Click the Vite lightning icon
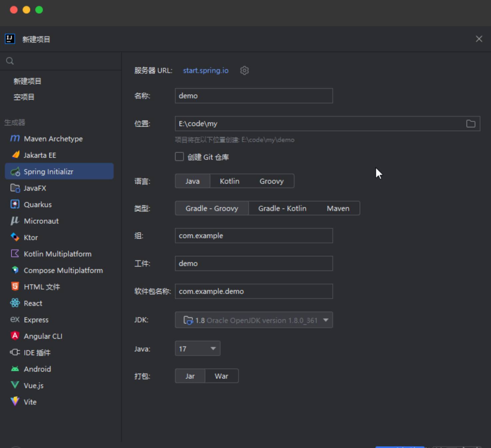Screen dimensions: 491x448 pyautogui.click(x=15, y=401)
